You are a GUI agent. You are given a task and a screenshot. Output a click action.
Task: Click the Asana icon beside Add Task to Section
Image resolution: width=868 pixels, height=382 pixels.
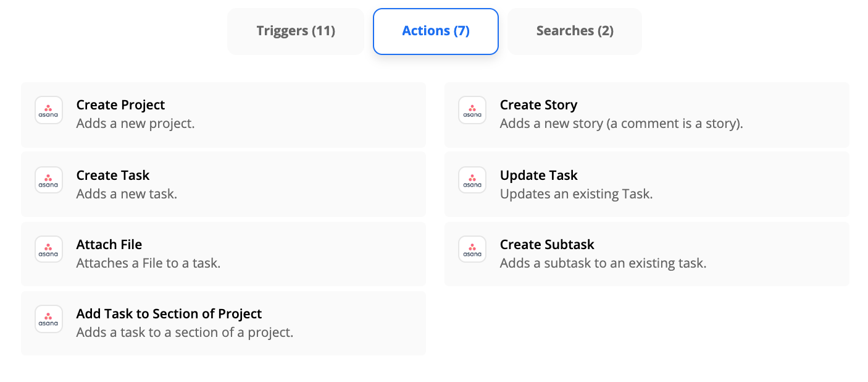pyautogui.click(x=49, y=319)
